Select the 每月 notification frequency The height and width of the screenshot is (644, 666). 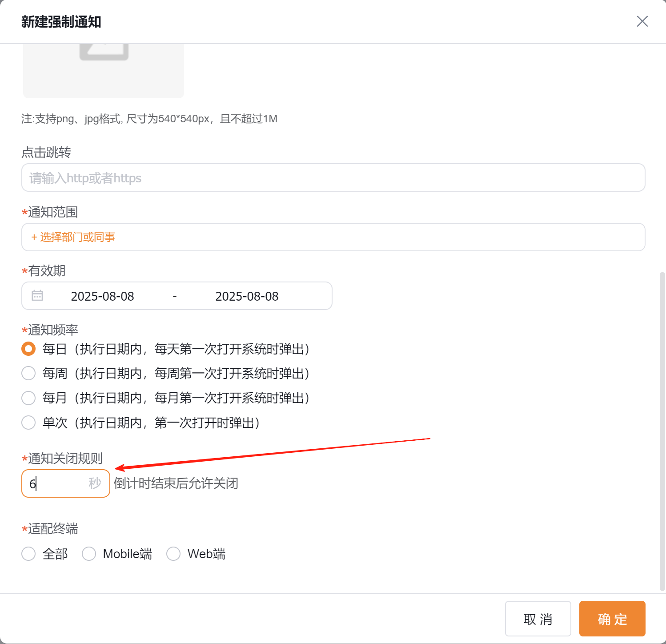point(28,398)
